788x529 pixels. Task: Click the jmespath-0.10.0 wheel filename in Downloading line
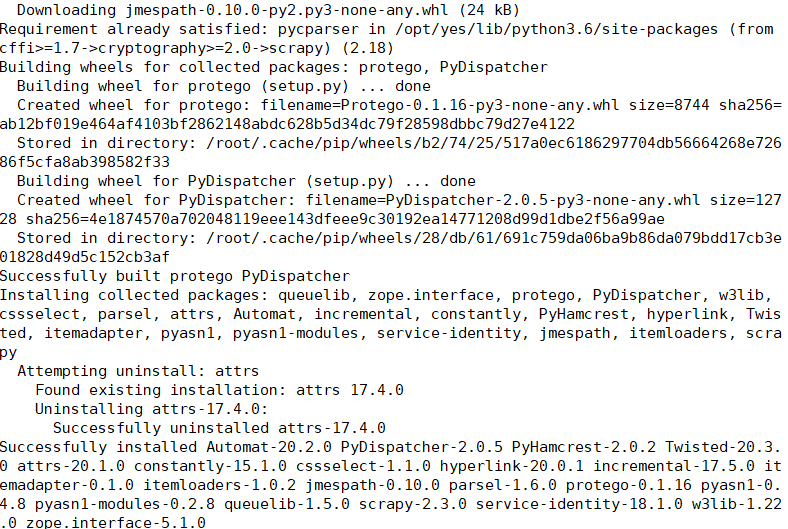tap(286, 10)
